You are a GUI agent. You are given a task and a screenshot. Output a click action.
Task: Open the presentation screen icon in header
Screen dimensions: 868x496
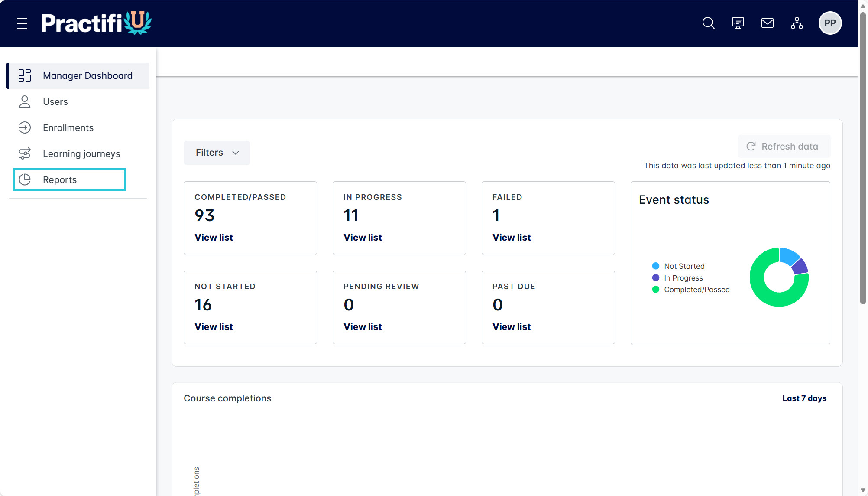[x=738, y=23]
